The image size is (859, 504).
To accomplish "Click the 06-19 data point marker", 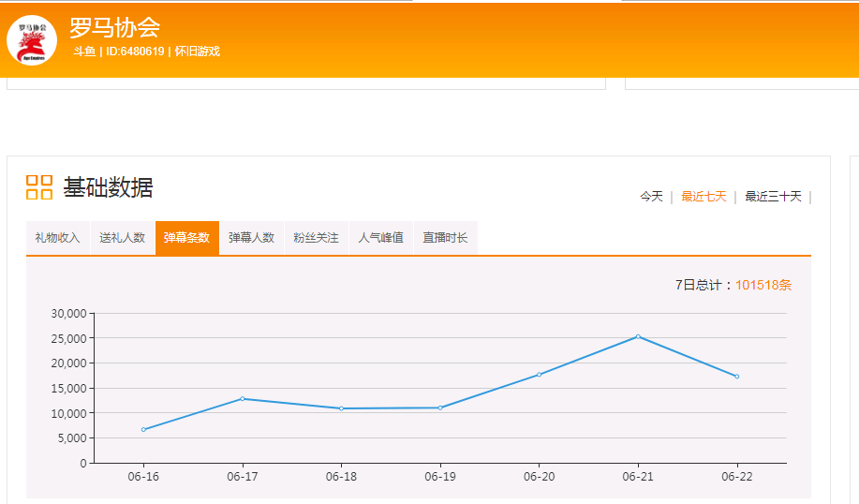I will coord(440,408).
